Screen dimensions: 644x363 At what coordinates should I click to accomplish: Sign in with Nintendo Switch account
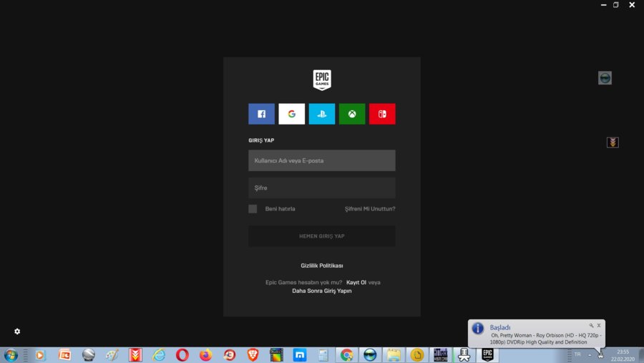click(x=382, y=114)
